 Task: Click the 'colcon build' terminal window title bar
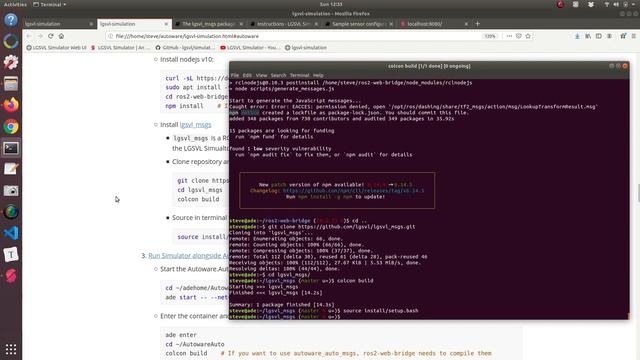tap(429, 66)
